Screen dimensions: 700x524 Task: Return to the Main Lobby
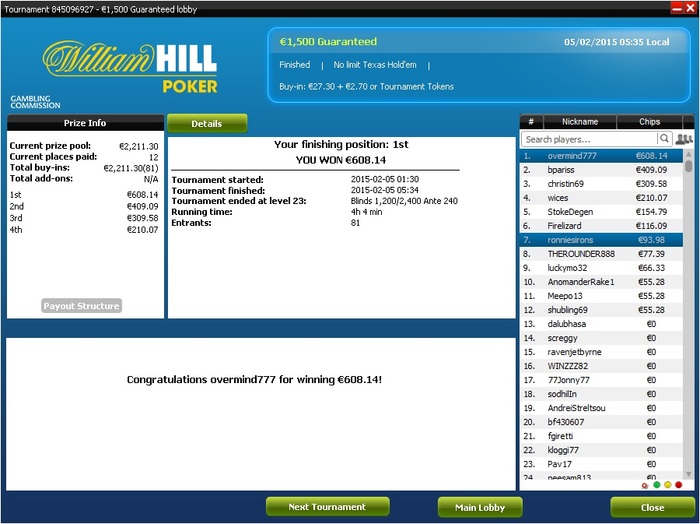click(x=480, y=507)
